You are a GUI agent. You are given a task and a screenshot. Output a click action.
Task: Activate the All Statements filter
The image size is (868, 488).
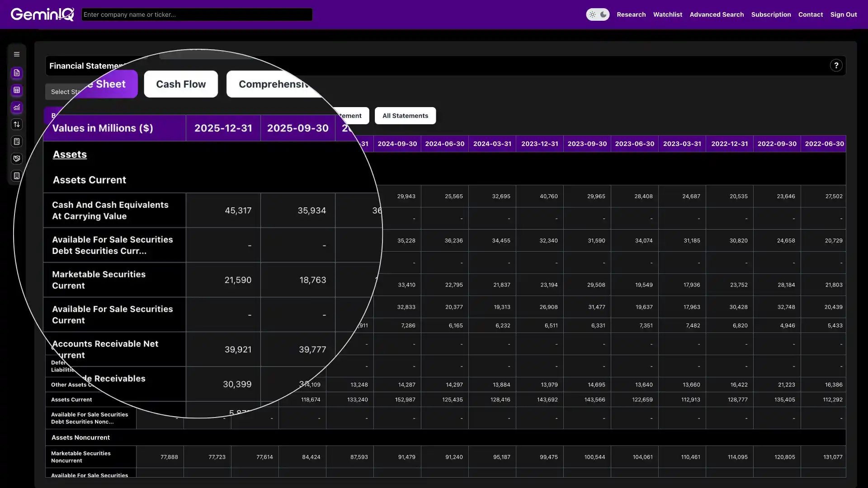coord(405,115)
